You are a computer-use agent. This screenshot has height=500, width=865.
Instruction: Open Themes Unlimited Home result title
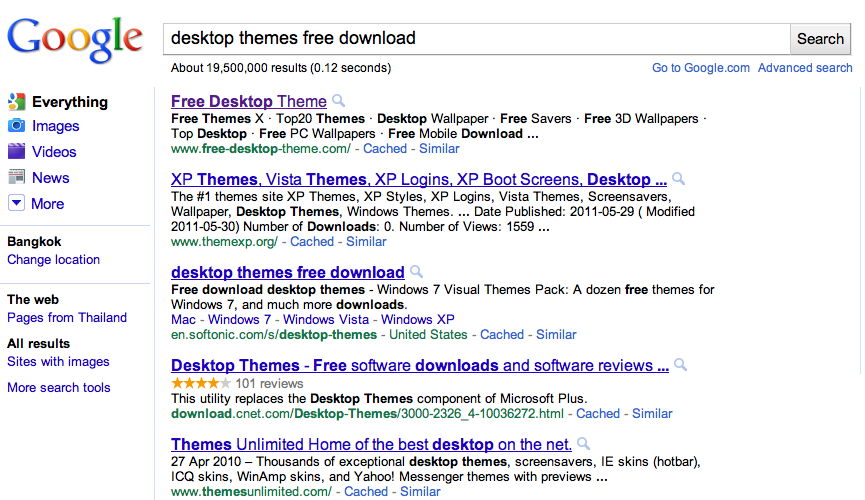click(x=371, y=444)
